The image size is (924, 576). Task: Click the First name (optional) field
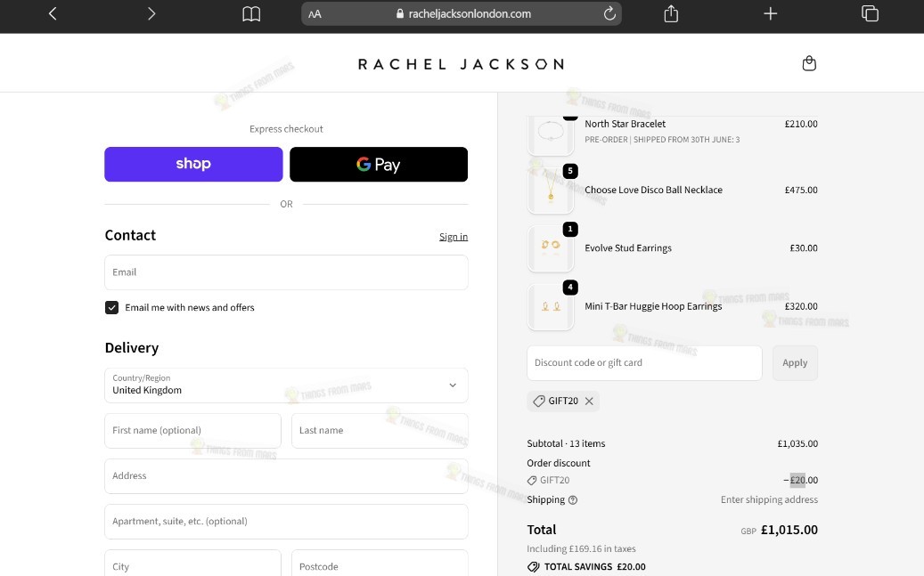pos(192,431)
